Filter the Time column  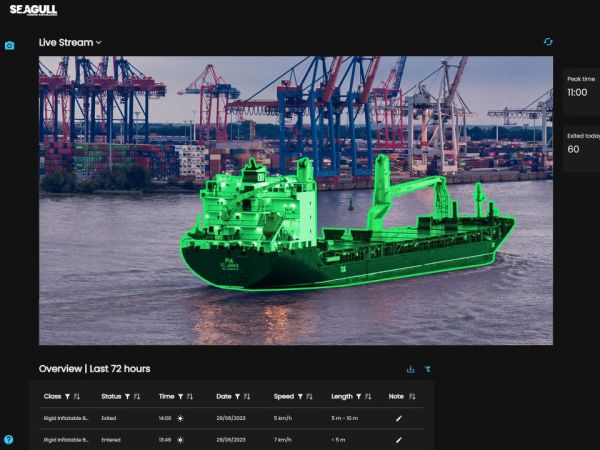pyautogui.click(x=181, y=396)
